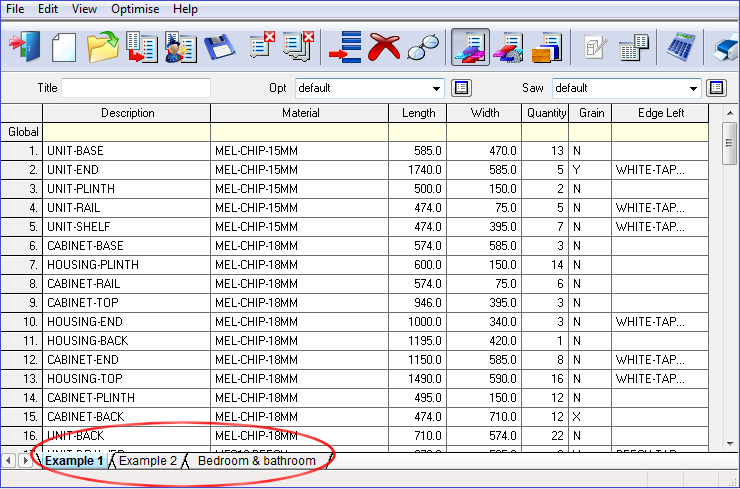Click the printer icon
The image size is (740, 489).
pos(726,49)
